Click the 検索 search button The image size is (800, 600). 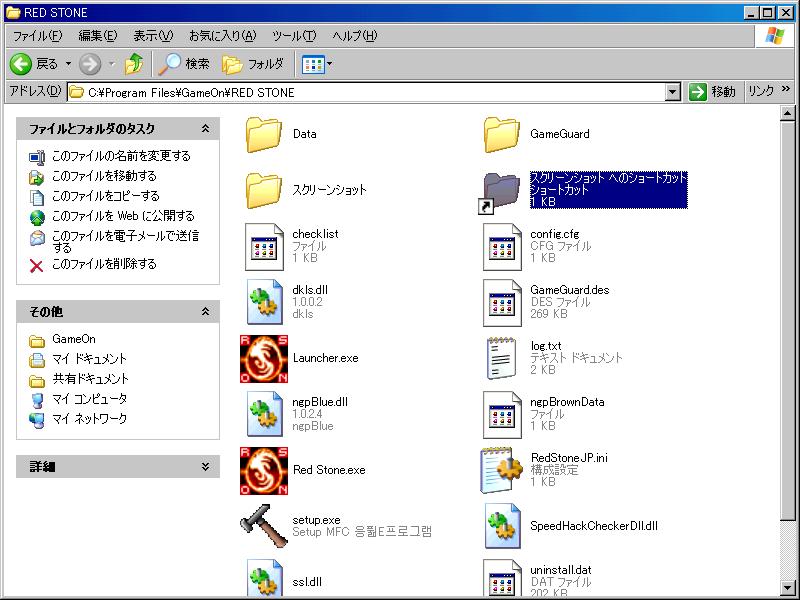(185, 64)
